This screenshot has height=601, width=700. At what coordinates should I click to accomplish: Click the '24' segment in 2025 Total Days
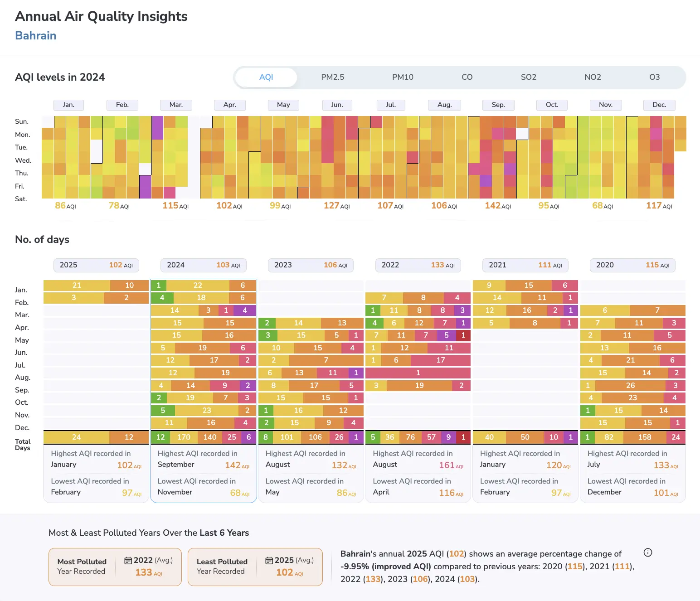76,437
